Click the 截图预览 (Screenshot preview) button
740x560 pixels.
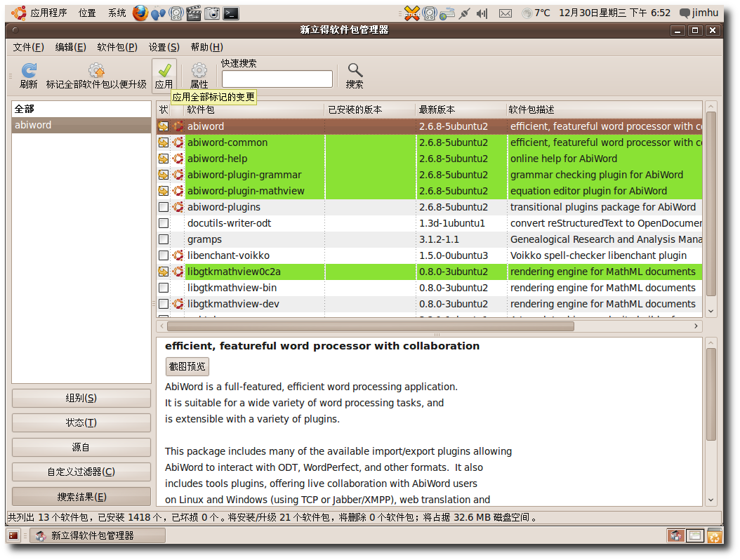pyautogui.click(x=187, y=366)
